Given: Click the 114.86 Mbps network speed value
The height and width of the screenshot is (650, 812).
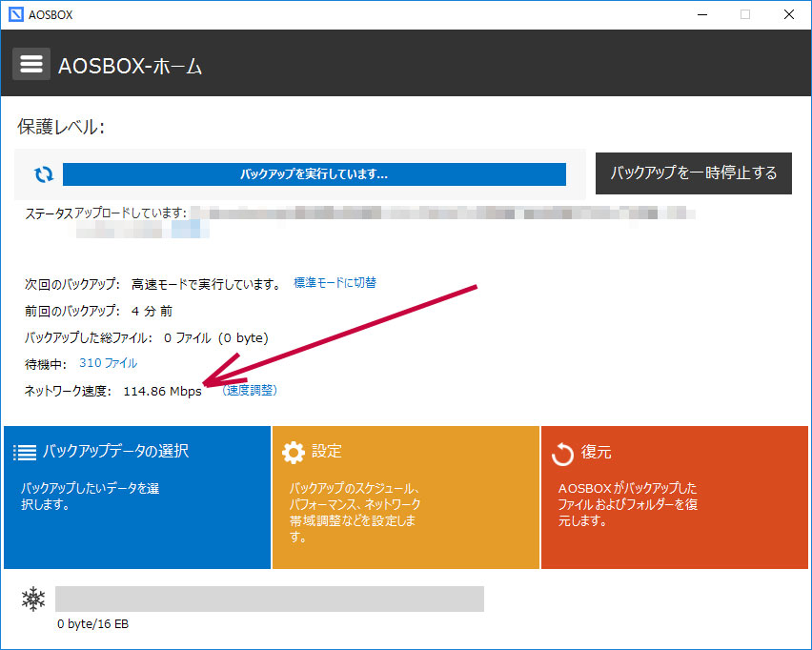Looking at the screenshot, I should click(x=163, y=391).
